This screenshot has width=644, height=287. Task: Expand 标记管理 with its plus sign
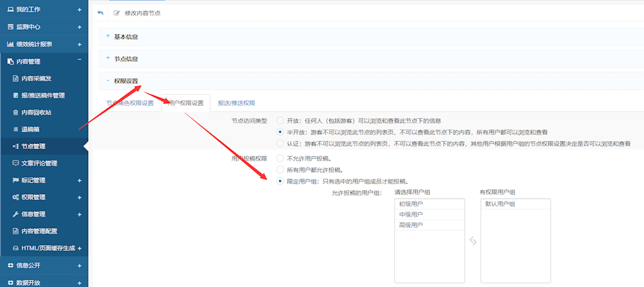click(79, 181)
